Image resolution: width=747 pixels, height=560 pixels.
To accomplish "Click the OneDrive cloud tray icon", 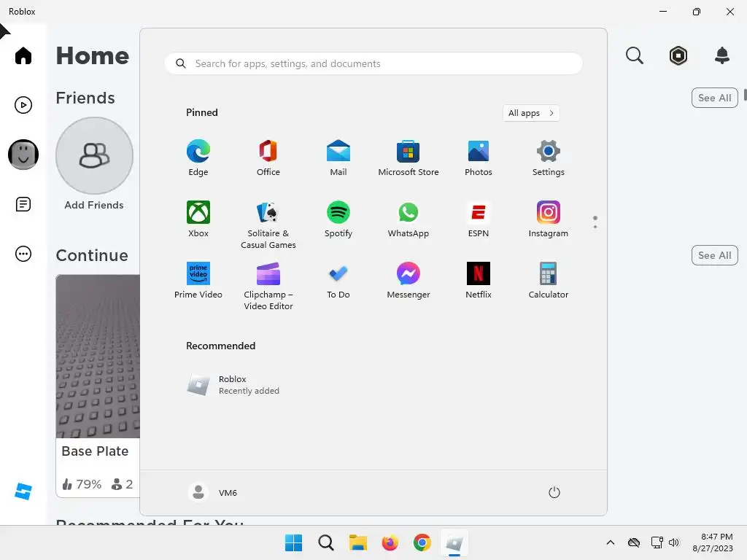I will coord(634,542).
